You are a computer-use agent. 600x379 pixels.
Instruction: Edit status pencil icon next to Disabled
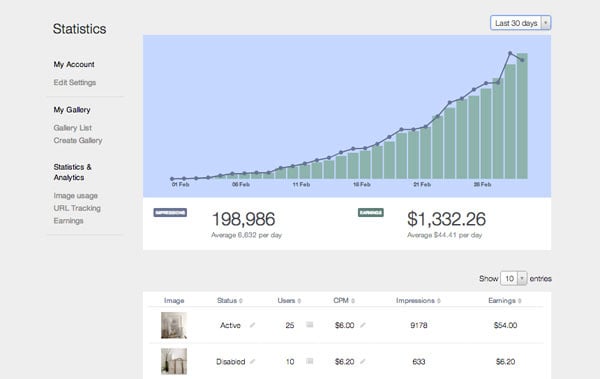point(253,361)
